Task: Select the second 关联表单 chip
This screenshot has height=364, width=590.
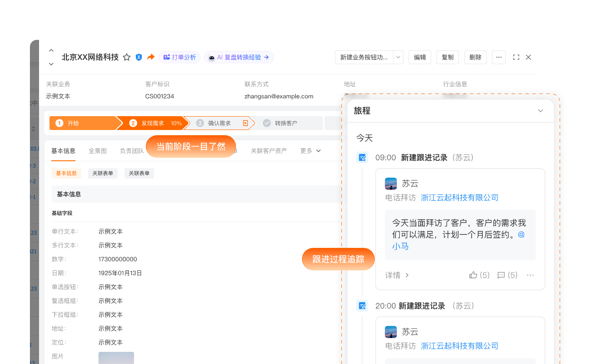Action: (x=139, y=173)
